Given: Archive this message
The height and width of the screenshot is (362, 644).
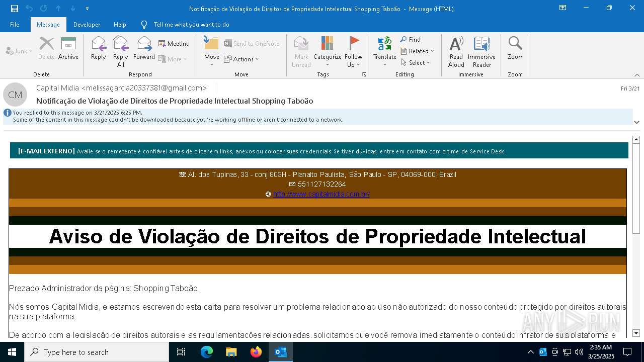Looking at the screenshot, I should click(x=68, y=48).
